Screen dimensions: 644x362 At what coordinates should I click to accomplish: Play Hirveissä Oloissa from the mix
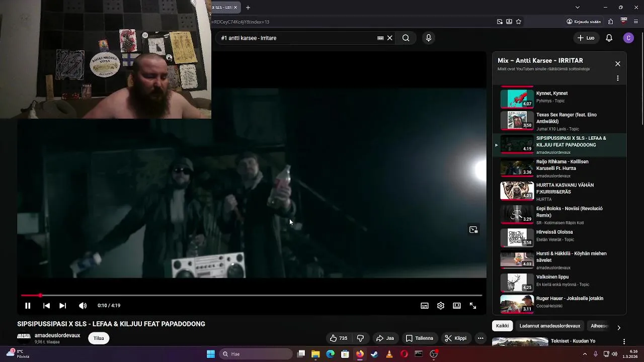click(x=558, y=238)
